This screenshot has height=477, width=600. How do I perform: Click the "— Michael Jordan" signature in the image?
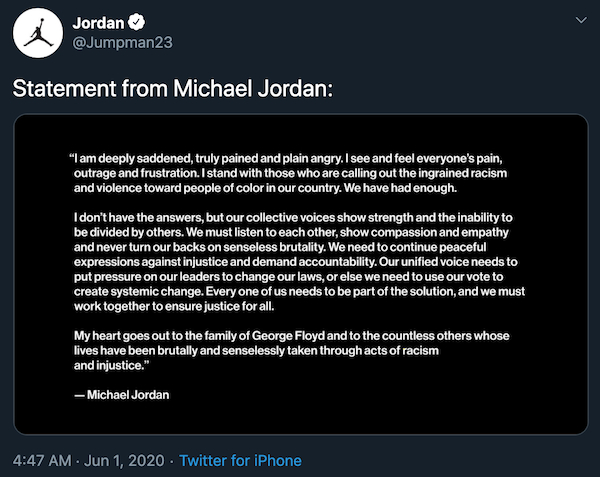[121, 394]
